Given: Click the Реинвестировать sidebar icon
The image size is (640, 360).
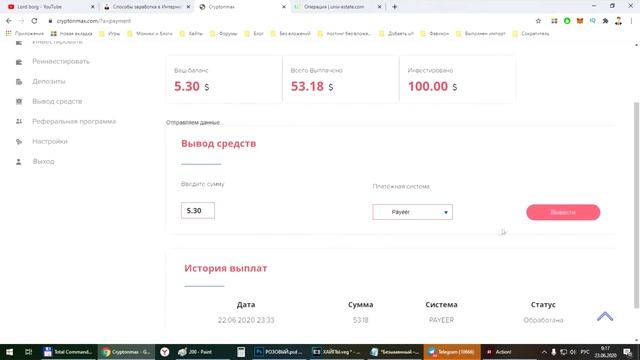Looking at the screenshot, I should (19, 62).
